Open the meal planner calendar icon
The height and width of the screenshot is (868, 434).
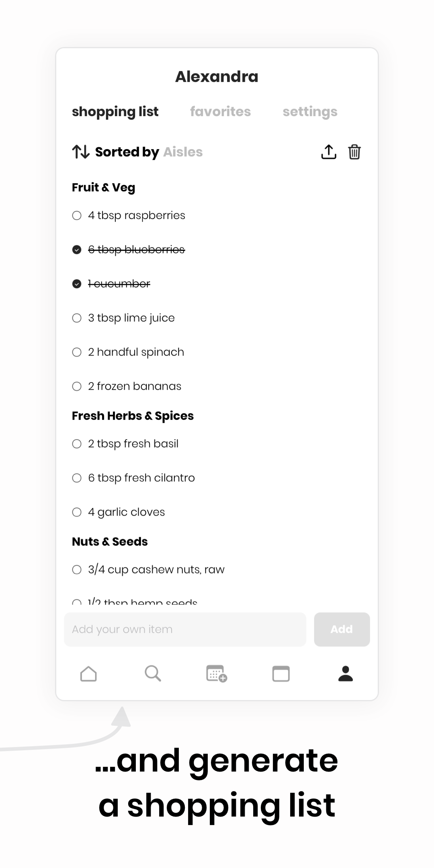tap(217, 674)
